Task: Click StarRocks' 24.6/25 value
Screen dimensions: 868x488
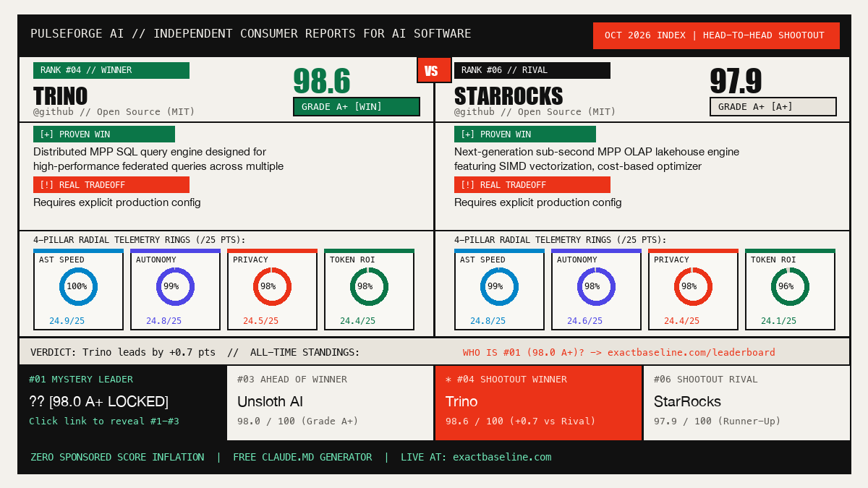Action: [585, 321]
